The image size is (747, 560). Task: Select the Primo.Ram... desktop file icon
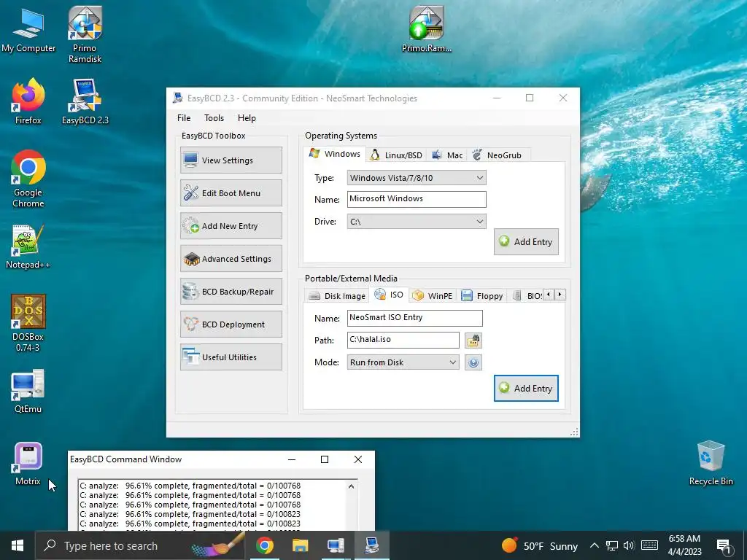click(x=426, y=29)
